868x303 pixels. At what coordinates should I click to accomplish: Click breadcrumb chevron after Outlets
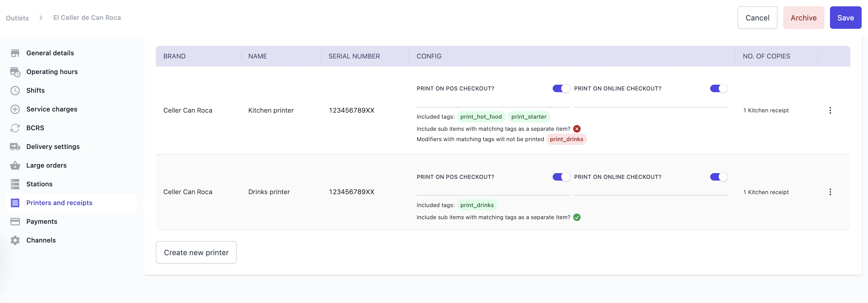tap(41, 18)
